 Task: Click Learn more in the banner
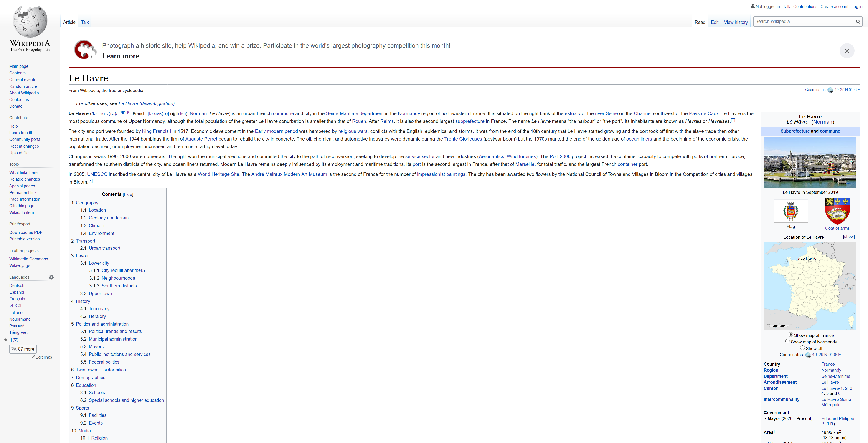[x=121, y=56]
